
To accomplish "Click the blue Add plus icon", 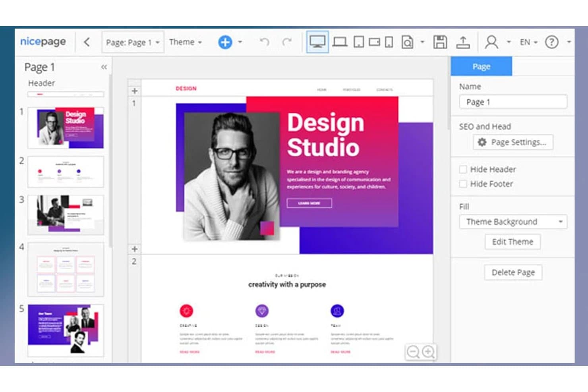I will 225,42.
